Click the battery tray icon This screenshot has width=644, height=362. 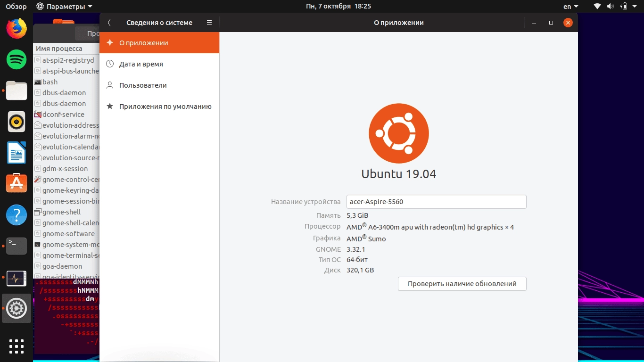(x=624, y=7)
